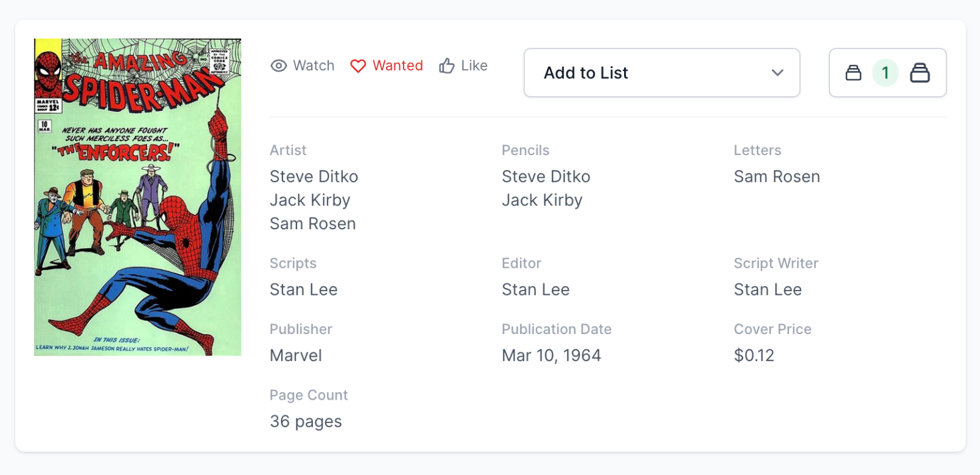Open the Amazing Spider-Man cover image
The image size is (980, 475).
pos(138,197)
